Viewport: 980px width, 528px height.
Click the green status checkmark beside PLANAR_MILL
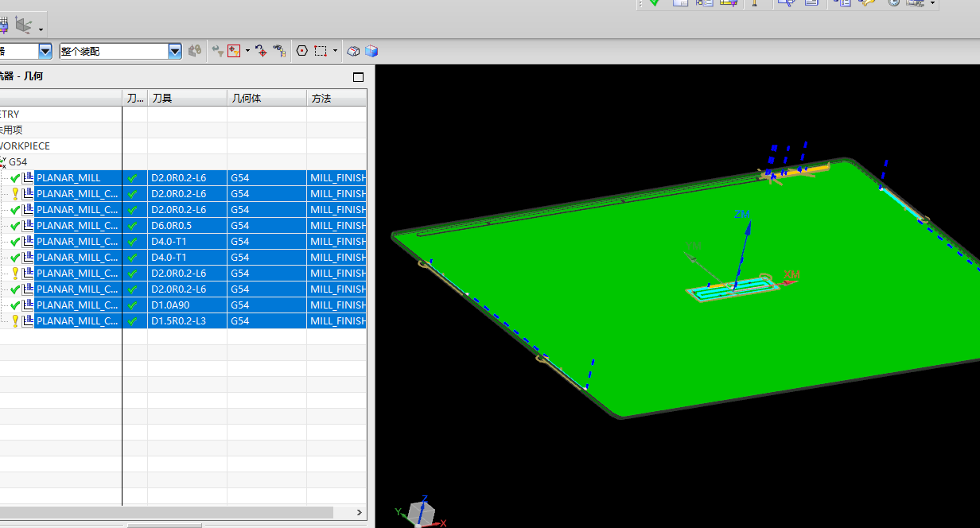(x=15, y=178)
